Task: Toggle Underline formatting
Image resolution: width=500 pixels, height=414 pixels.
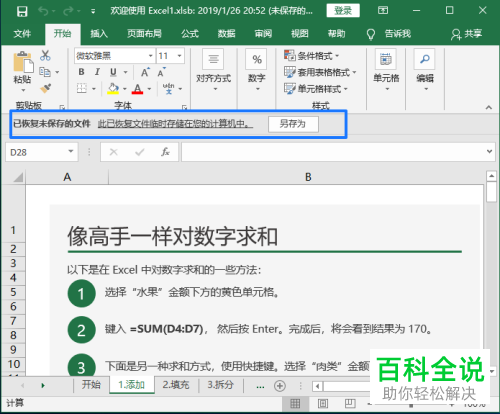Action: (113, 72)
